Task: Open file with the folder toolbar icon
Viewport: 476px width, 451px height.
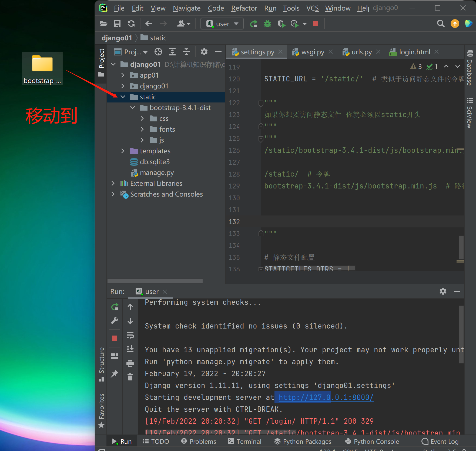Action: click(103, 24)
